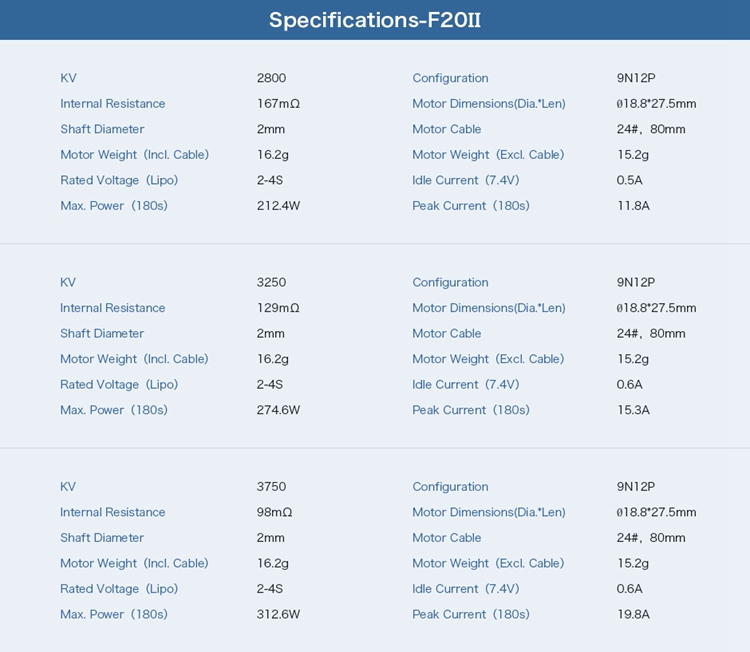Viewport: 750px width, 652px height.
Task: Pick the 212.4W max power value
Action: tap(278, 206)
